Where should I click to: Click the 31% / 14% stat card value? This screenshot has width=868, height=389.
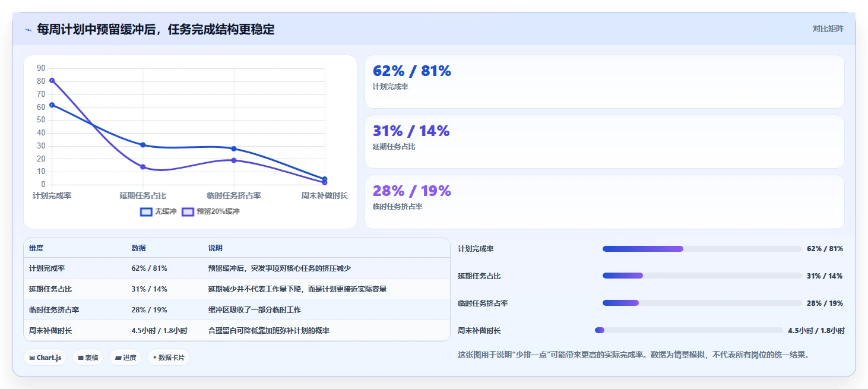point(411,131)
